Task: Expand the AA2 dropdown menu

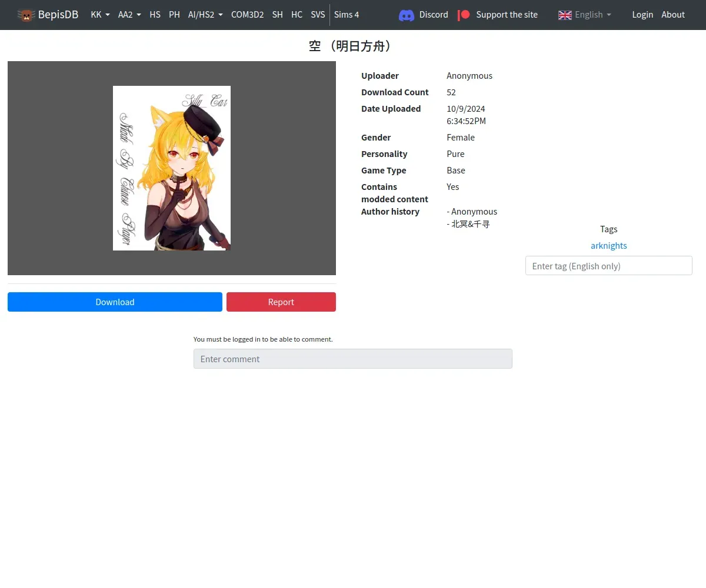Action: [x=129, y=15]
